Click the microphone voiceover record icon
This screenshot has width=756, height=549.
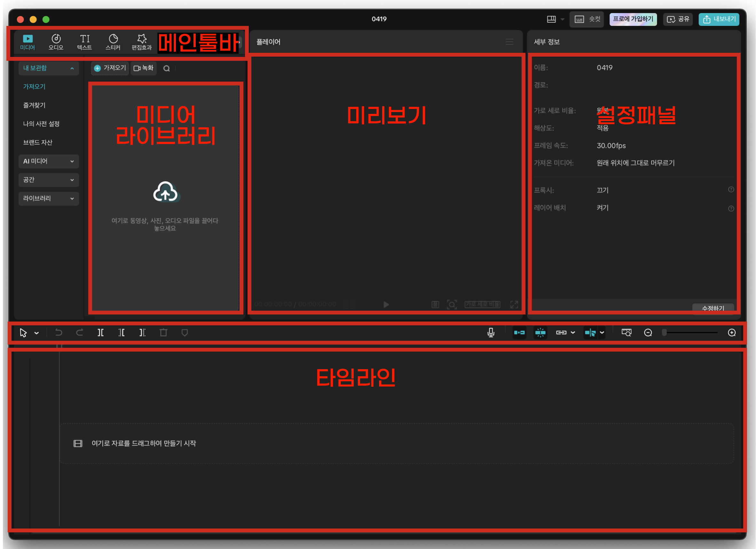point(491,332)
